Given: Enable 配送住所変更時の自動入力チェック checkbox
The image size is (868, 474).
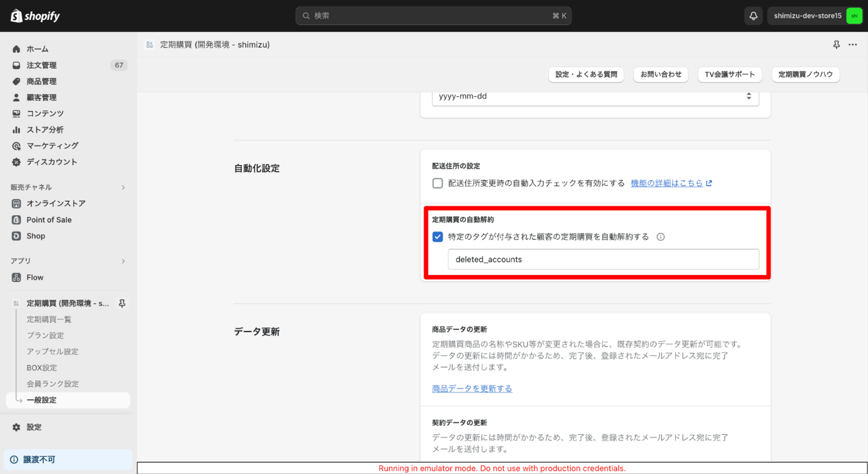Looking at the screenshot, I should [x=437, y=183].
